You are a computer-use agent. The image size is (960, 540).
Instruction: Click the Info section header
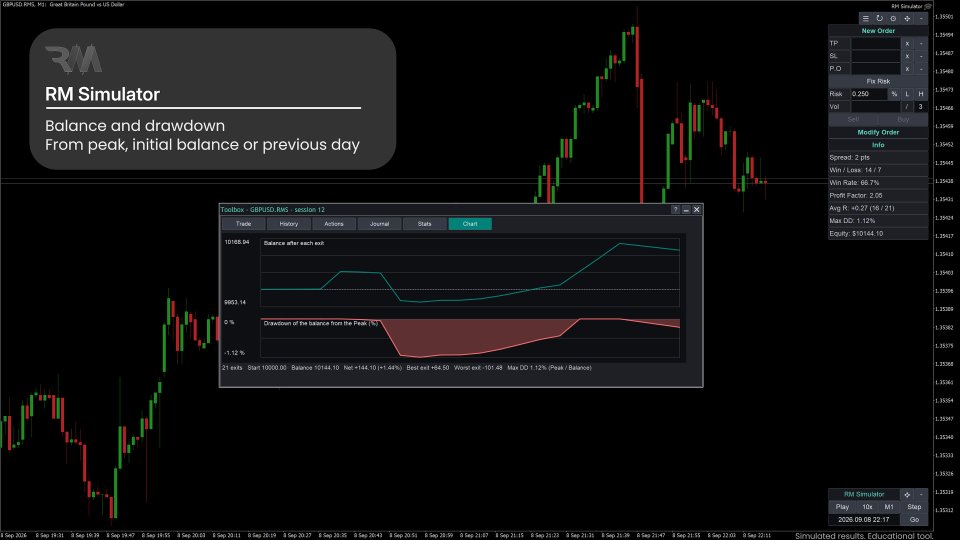[878, 145]
